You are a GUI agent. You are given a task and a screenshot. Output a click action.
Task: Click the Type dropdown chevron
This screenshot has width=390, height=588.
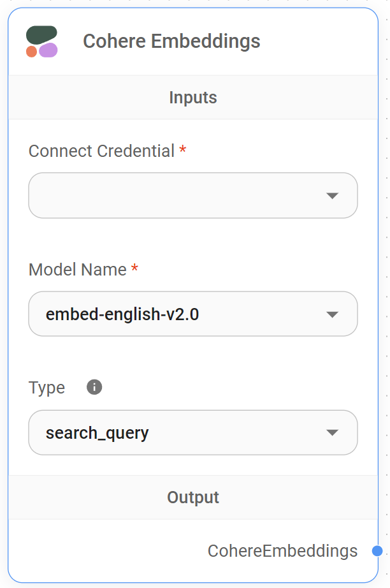332,432
